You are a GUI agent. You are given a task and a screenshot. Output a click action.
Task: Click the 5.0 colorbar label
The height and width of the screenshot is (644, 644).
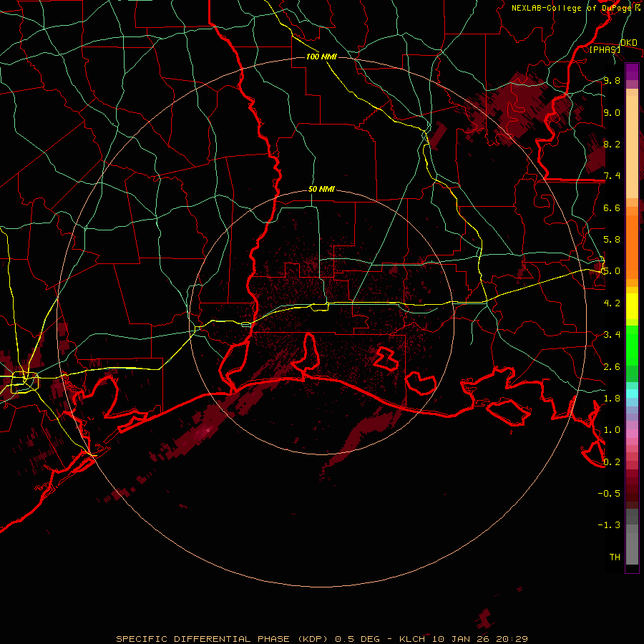(x=612, y=271)
